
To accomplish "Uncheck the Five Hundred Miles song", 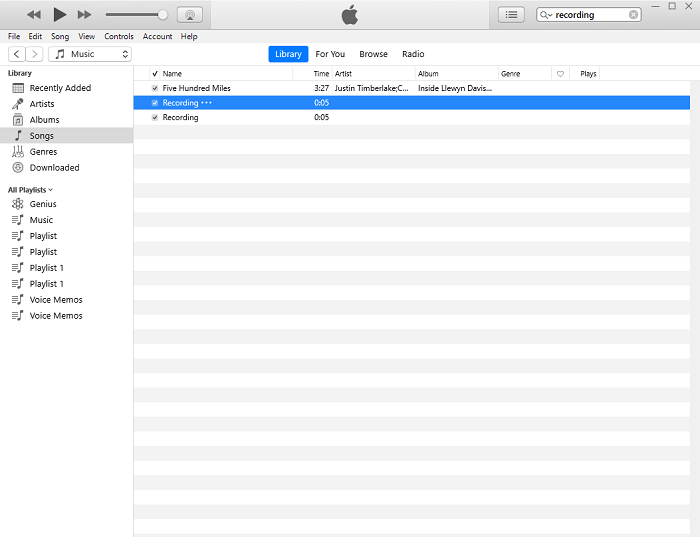I will pyautogui.click(x=154, y=88).
